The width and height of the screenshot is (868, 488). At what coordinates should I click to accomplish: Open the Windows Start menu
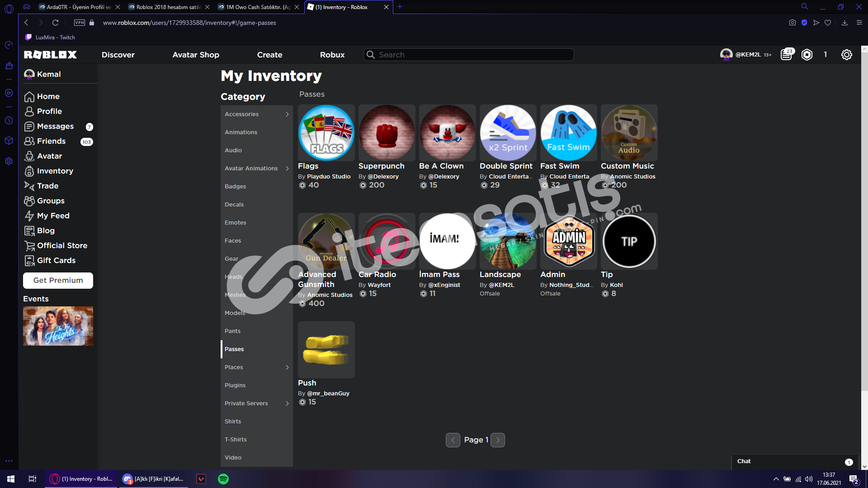[x=11, y=479]
